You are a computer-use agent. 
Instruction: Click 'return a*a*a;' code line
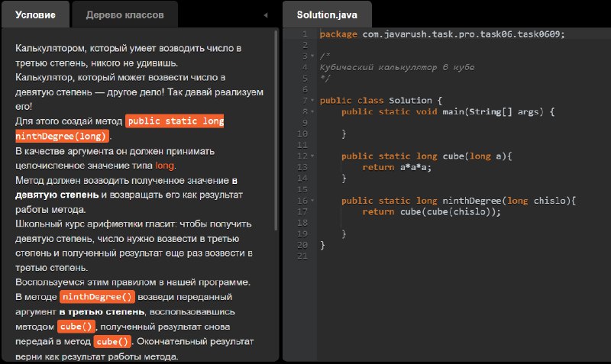pos(396,168)
